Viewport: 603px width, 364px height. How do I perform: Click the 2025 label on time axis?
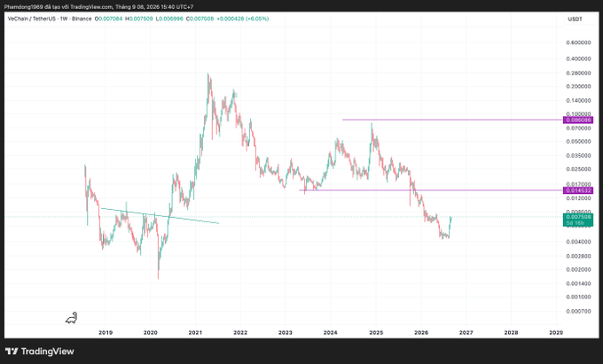(376, 332)
